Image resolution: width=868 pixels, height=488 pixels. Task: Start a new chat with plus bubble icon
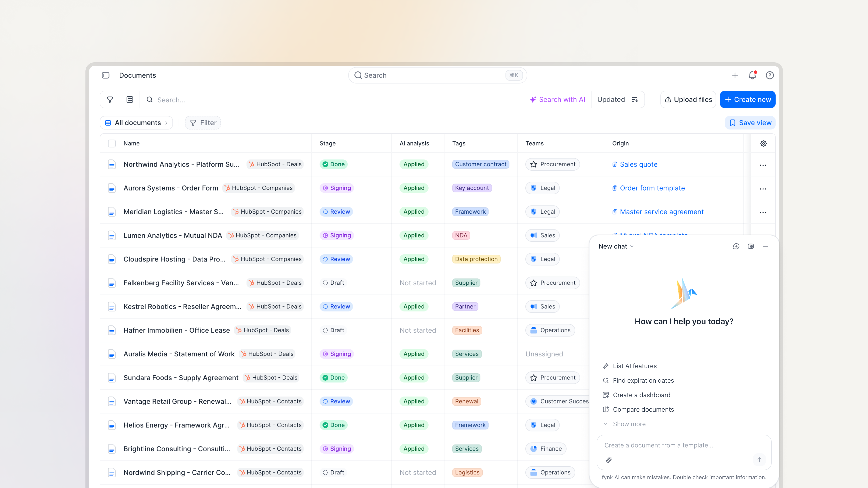(x=736, y=246)
